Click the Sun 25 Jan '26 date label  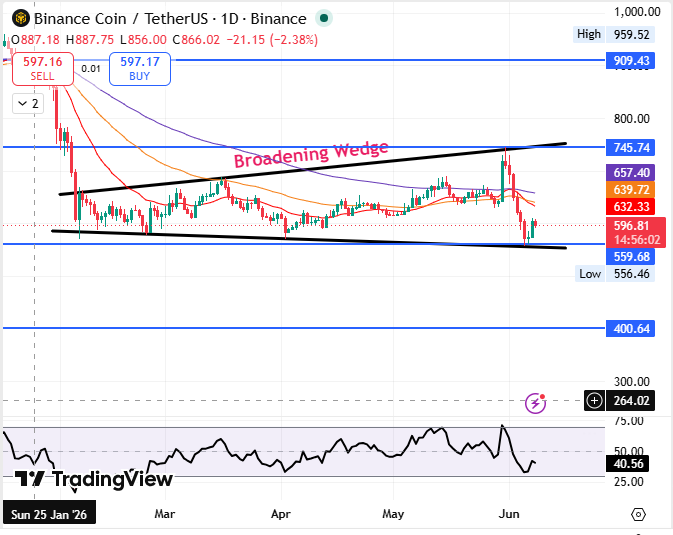coord(49,514)
